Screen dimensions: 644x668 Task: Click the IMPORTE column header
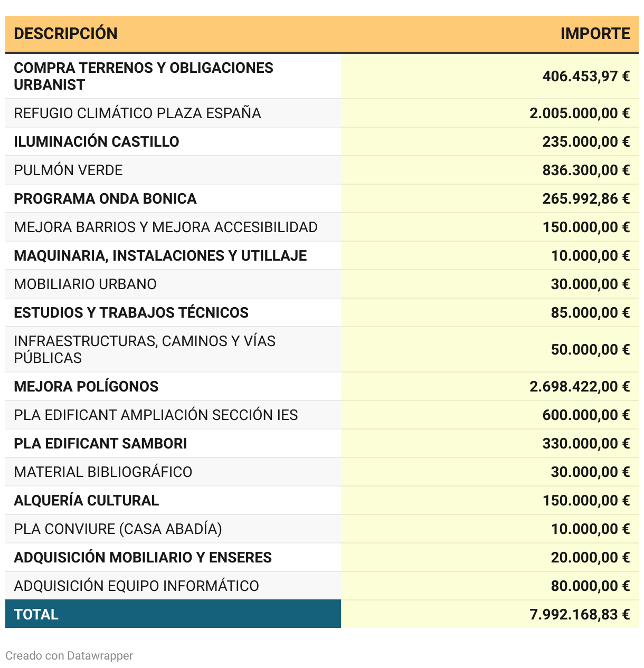coord(595,34)
